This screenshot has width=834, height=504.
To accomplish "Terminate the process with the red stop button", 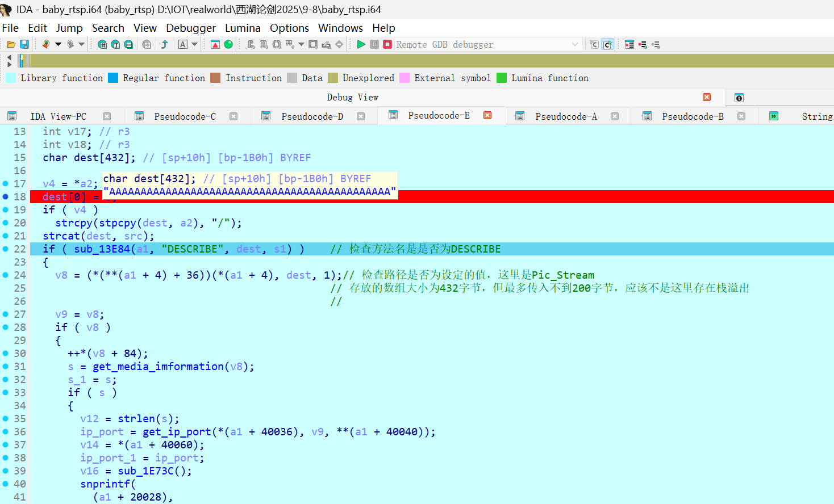I will click(x=387, y=44).
